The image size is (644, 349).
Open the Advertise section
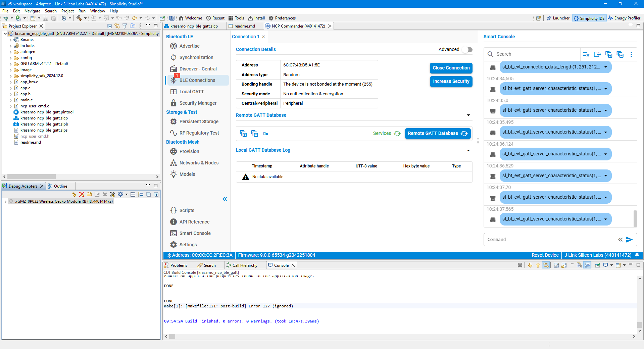(189, 46)
